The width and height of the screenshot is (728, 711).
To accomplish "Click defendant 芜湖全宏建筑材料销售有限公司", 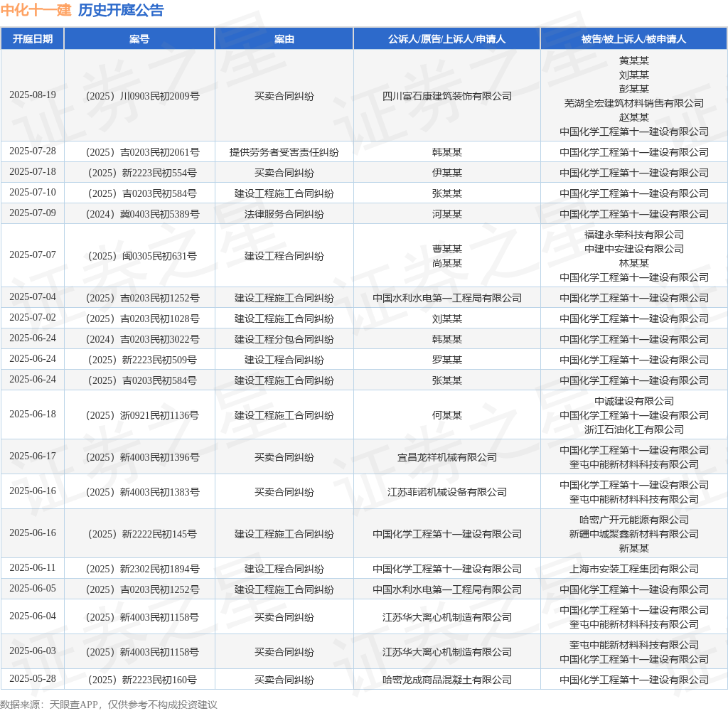I will (633, 103).
